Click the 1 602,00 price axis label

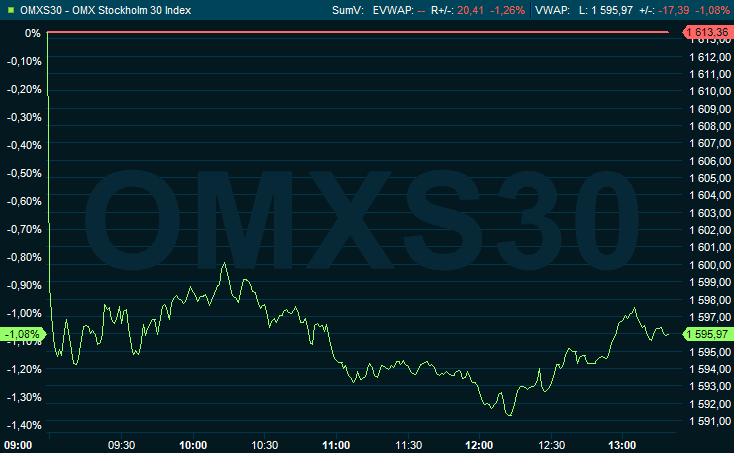(710, 230)
